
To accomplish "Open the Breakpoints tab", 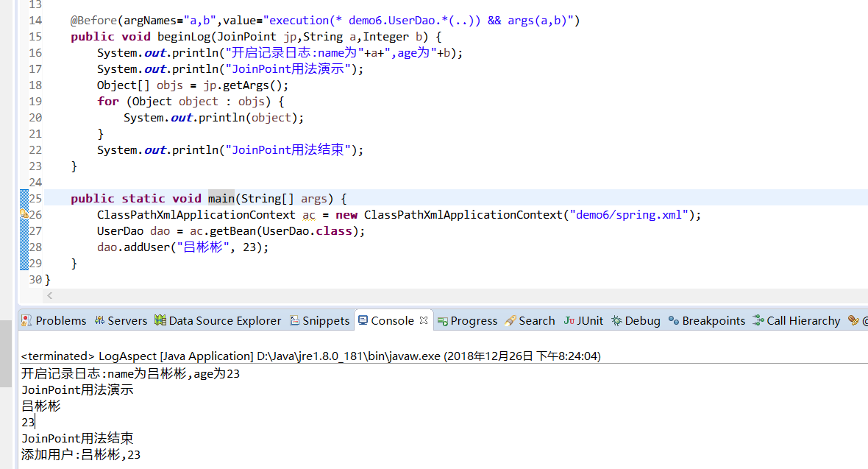I will pos(707,320).
